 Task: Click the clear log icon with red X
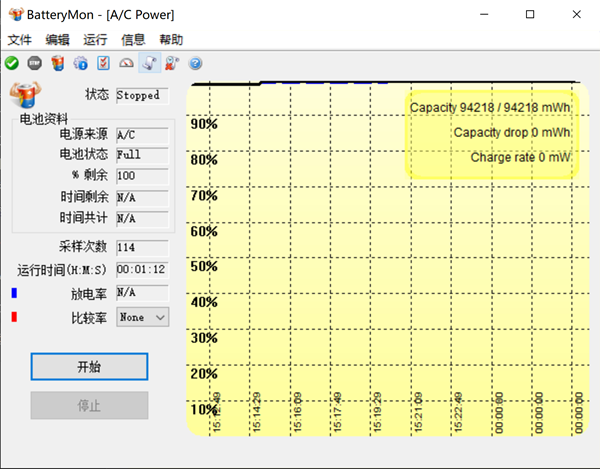172,63
